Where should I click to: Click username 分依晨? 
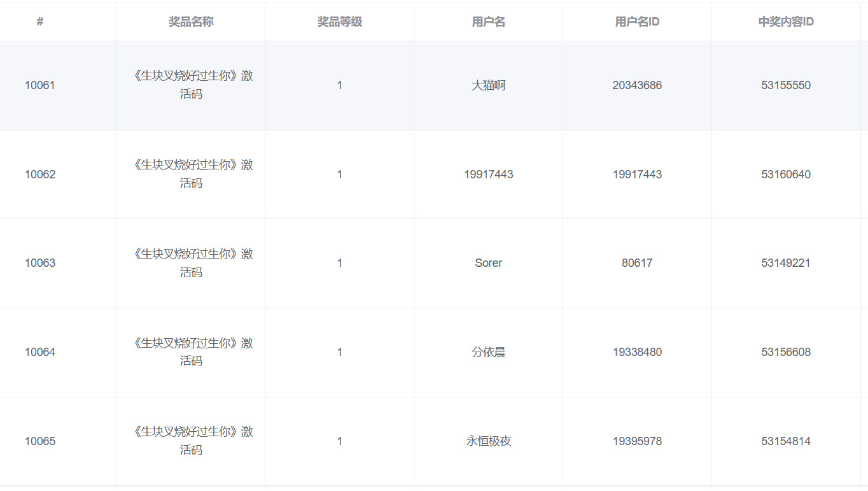[489, 352]
